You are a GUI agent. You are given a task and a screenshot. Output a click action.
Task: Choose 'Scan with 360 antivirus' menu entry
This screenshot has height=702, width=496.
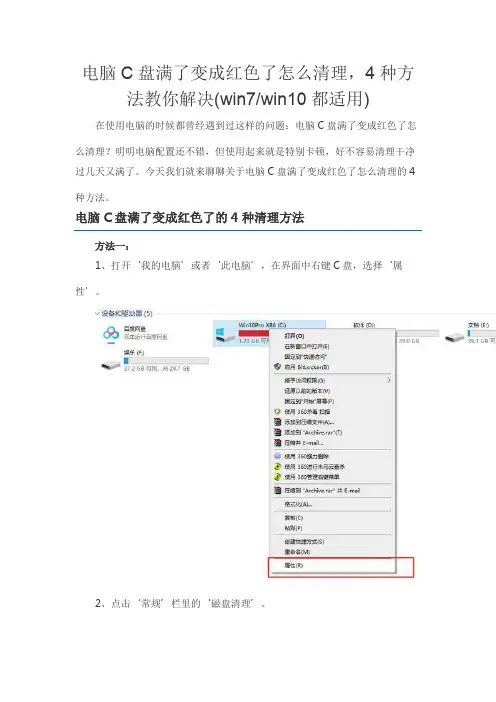[x=332, y=411]
